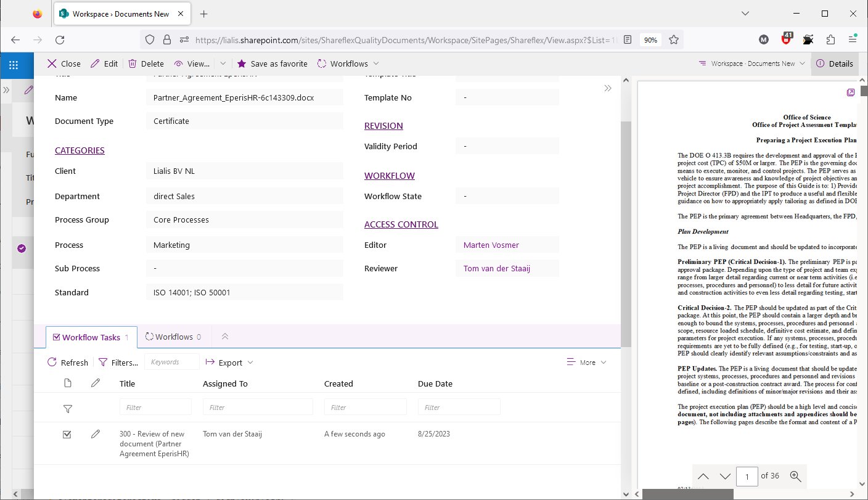Go to next page in PDF preview

[725, 476]
